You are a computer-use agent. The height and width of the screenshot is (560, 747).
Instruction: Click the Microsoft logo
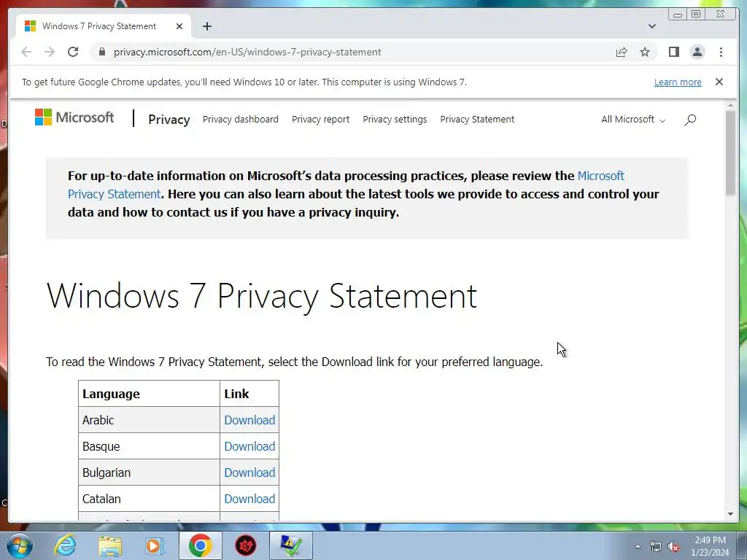tap(74, 117)
